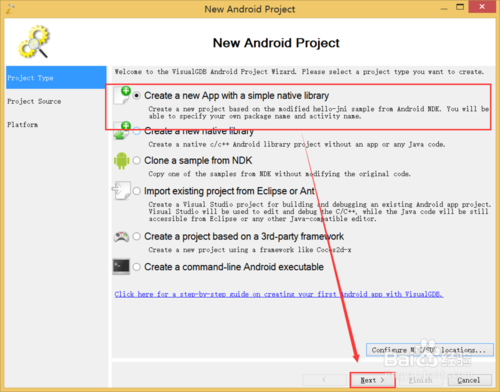Click the native library icon with green plus
The width and height of the screenshot is (500, 392).
(x=122, y=131)
